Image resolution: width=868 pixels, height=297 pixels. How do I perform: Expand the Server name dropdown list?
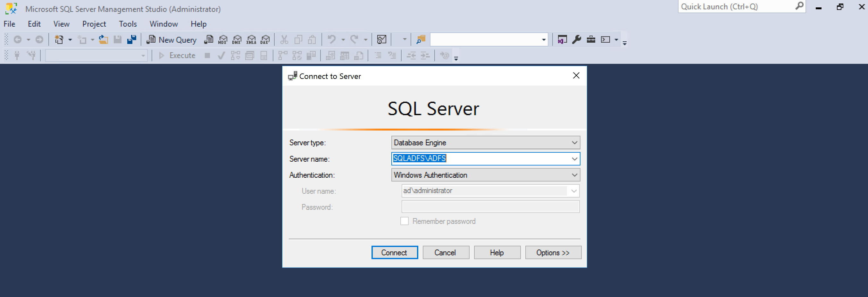tap(574, 159)
